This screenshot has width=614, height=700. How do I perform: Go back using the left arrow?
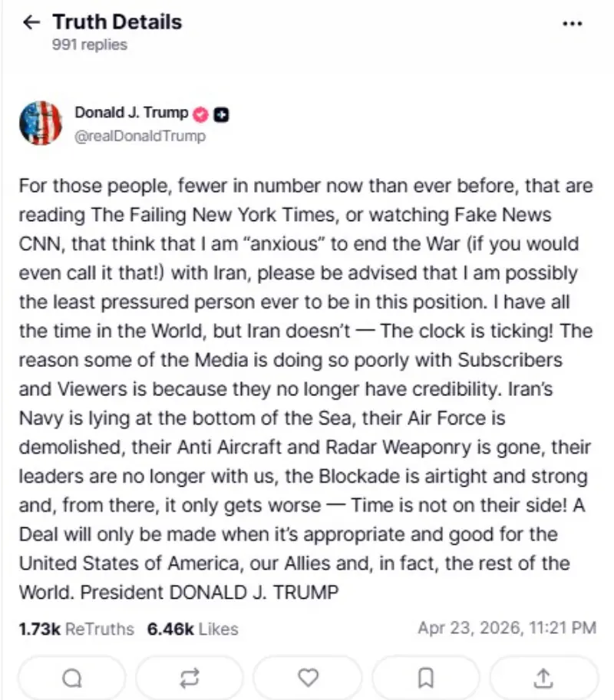31,22
